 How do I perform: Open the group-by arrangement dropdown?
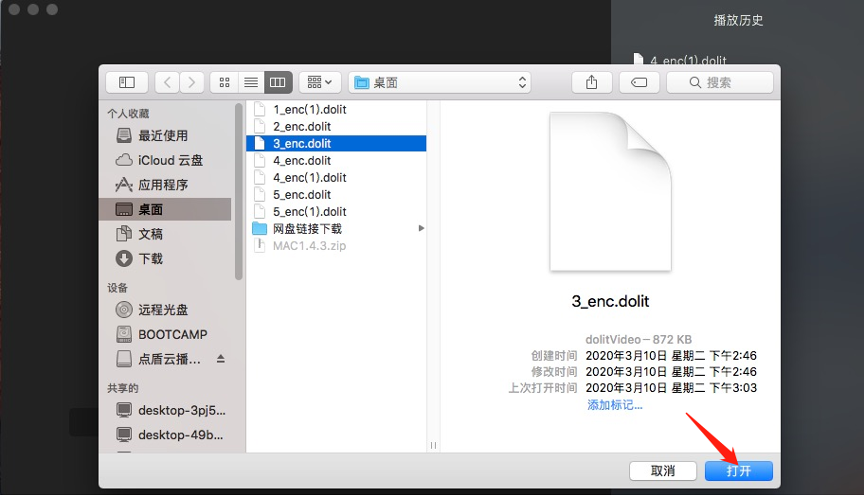click(x=320, y=83)
